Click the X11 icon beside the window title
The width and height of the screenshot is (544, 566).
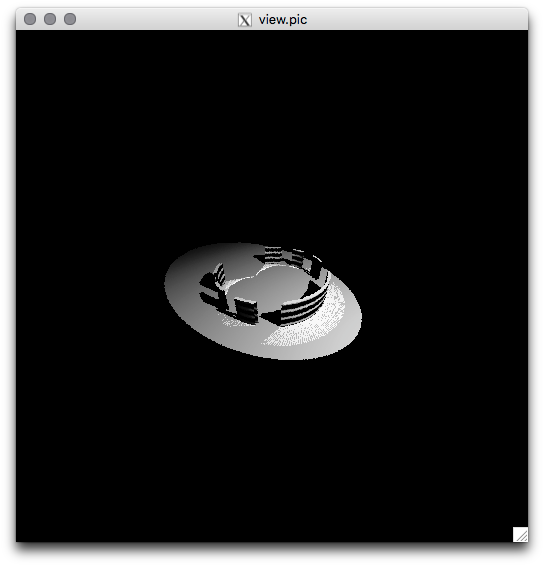[x=244, y=20]
